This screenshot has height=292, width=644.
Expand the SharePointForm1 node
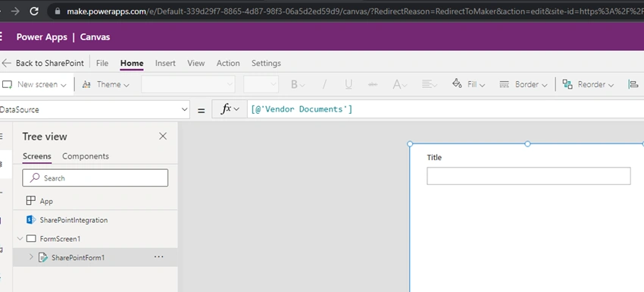click(31, 257)
